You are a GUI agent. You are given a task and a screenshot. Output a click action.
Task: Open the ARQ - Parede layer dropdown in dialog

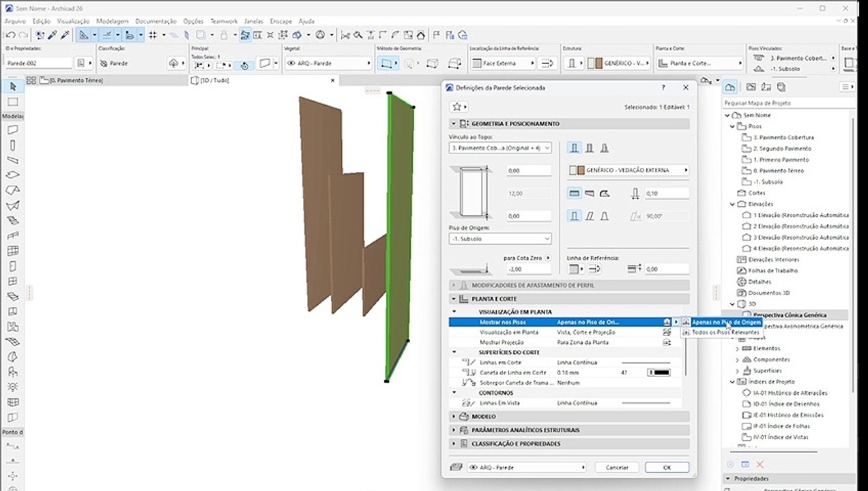pyautogui.click(x=526, y=468)
